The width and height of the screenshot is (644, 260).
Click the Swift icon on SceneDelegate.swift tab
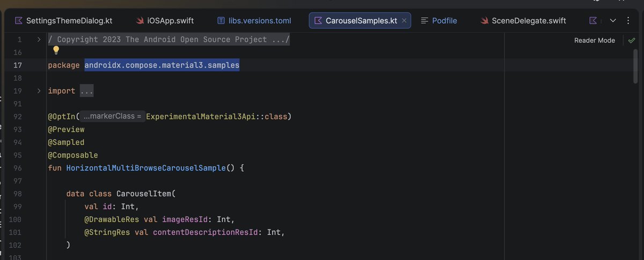click(484, 21)
